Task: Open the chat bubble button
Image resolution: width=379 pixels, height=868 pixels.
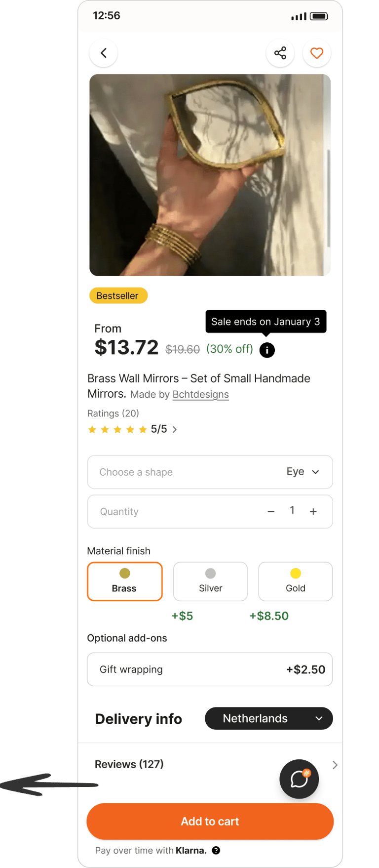Action: click(299, 779)
